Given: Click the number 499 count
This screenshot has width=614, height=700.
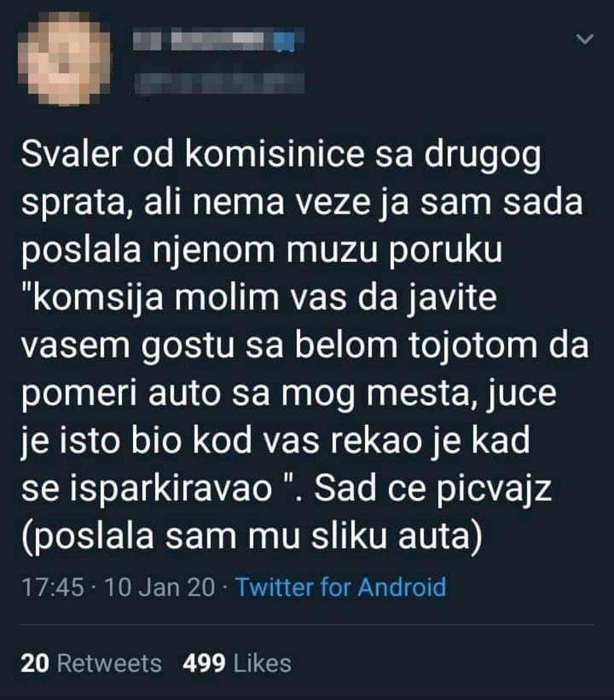Looking at the screenshot, I should [204, 663].
